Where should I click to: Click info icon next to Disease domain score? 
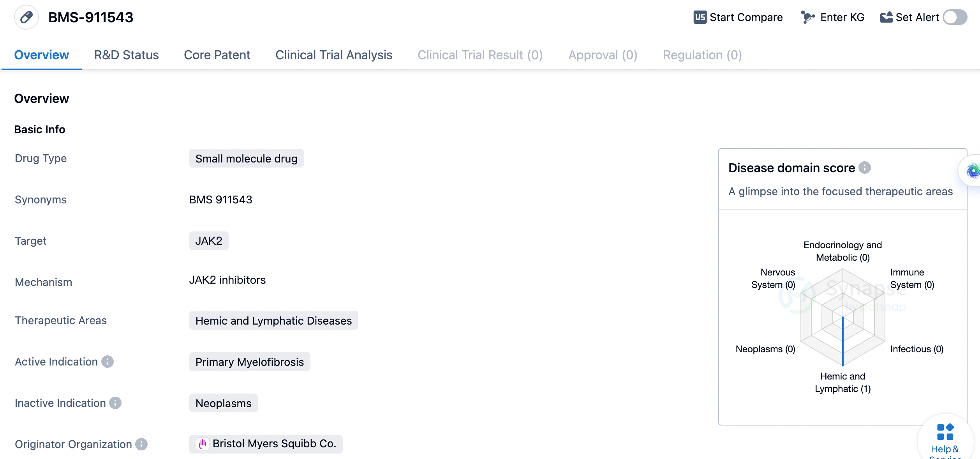click(x=865, y=168)
